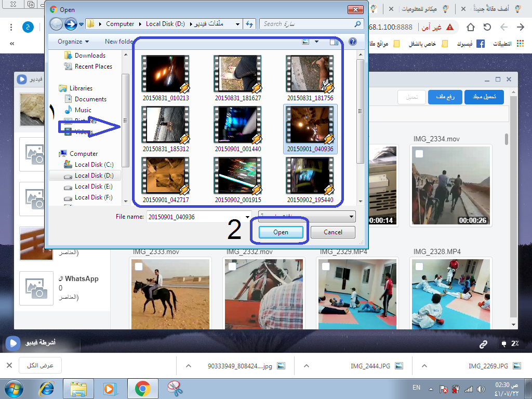Click the Chrome reload page icon
This screenshot has width=532, height=399.
tap(487, 27)
